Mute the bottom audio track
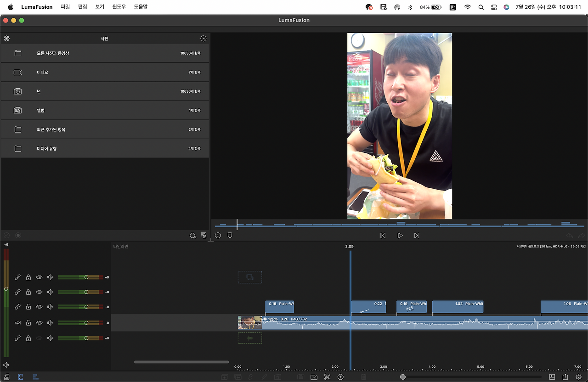This screenshot has height=382, width=588. [x=50, y=338]
